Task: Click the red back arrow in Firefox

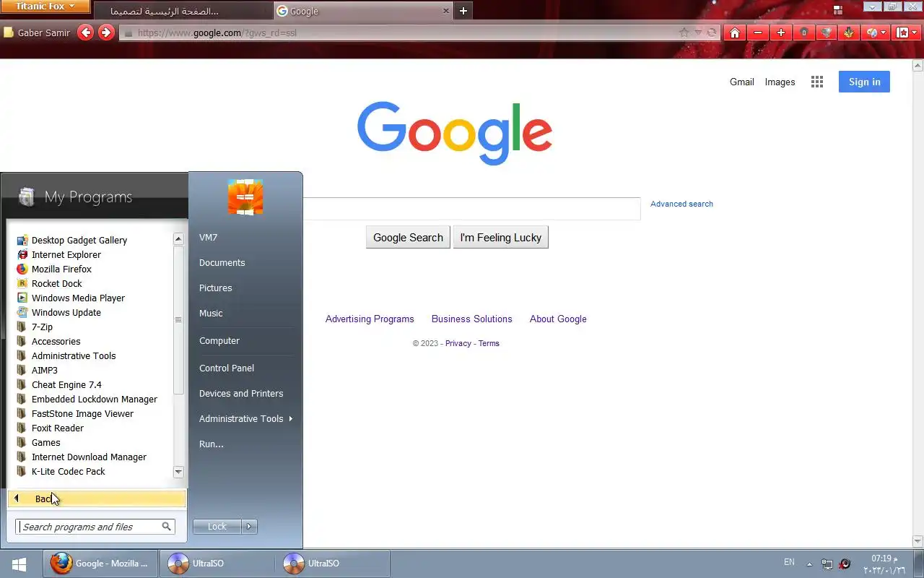Action: point(85,33)
